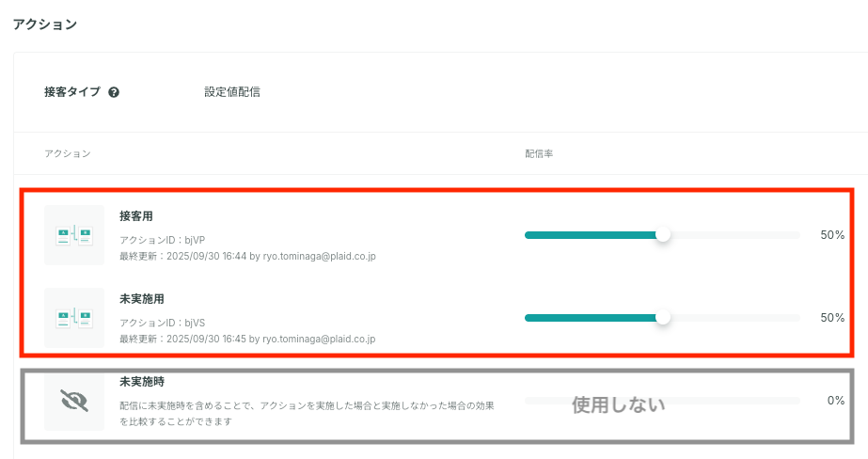Open the 未実施用 action thumbnail icon
Screen dimensions: 868x459
pyautogui.click(x=74, y=318)
